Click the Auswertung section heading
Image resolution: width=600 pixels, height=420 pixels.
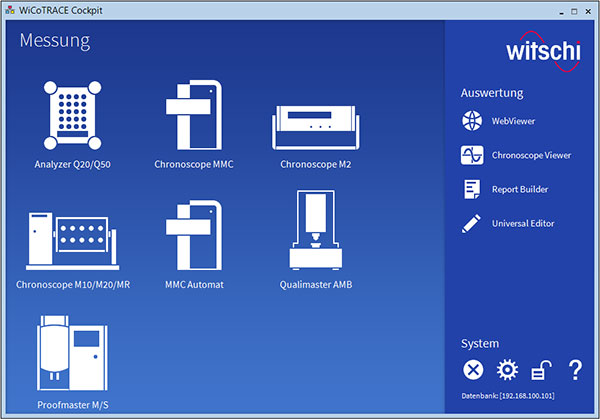point(492,93)
